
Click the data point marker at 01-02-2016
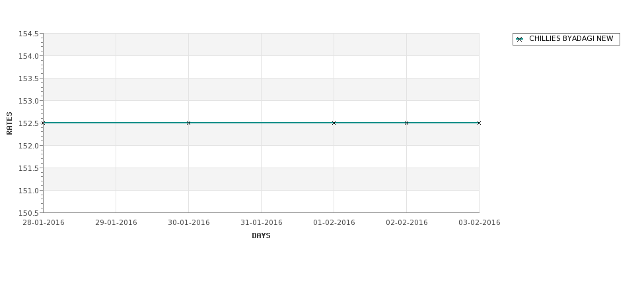[x=334, y=123]
